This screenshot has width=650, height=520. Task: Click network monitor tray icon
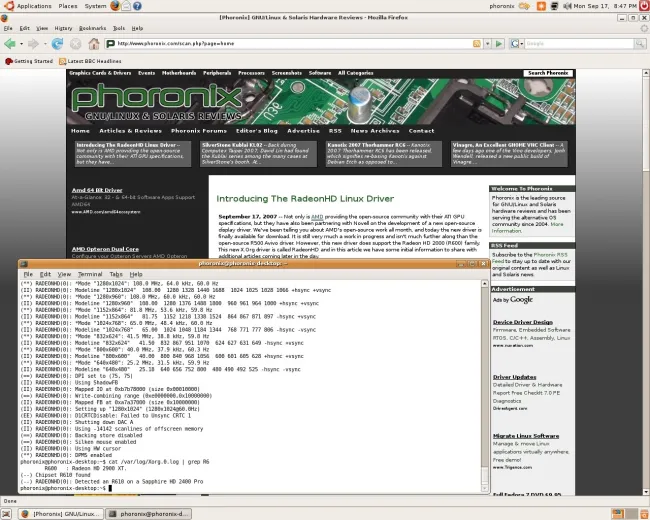click(x=554, y=6)
